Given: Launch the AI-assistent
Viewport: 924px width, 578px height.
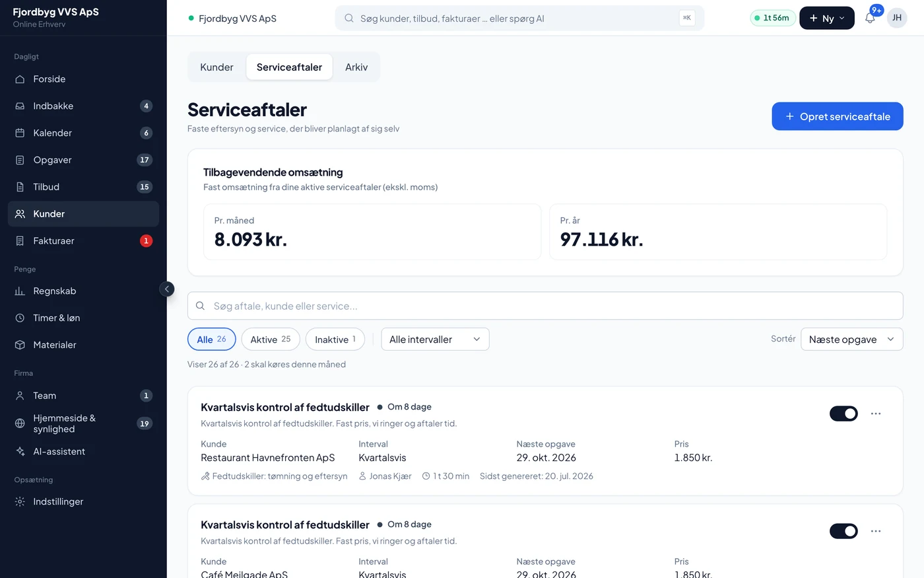Looking at the screenshot, I should tap(83, 452).
